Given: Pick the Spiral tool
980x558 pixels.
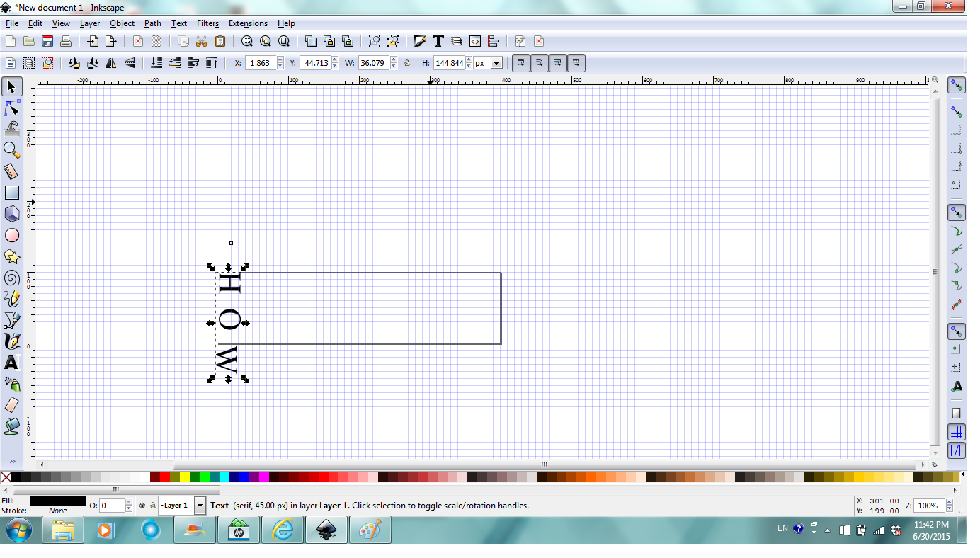Looking at the screenshot, I should [x=12, y=278].
